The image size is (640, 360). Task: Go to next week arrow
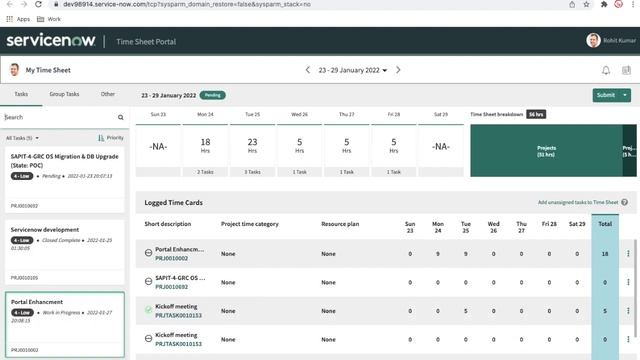point(398,70)
